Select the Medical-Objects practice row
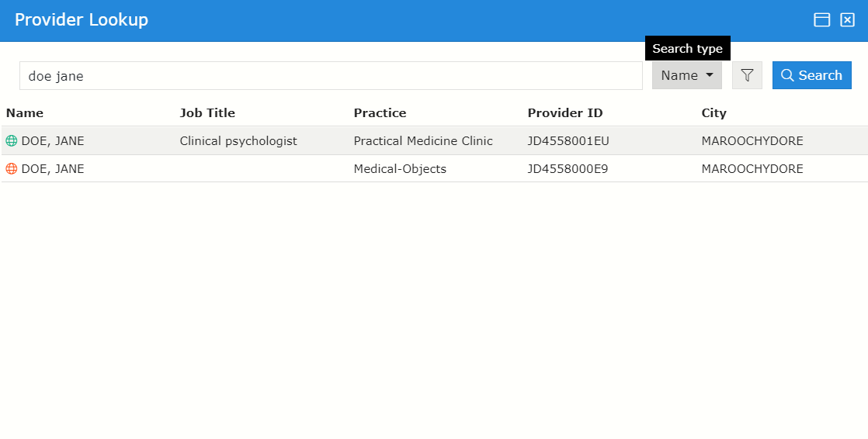 [x=400, y=169]
